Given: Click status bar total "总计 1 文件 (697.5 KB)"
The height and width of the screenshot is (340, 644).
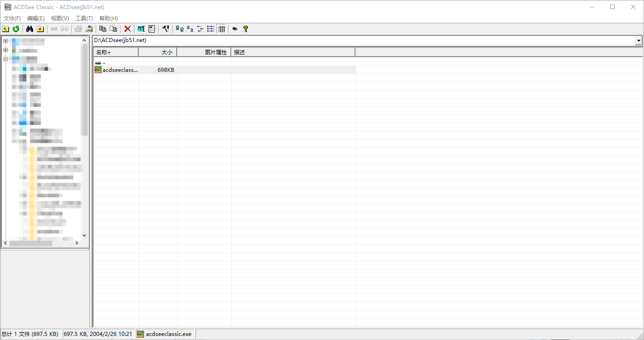Looking at the screenshot, I should pos(30,334).
